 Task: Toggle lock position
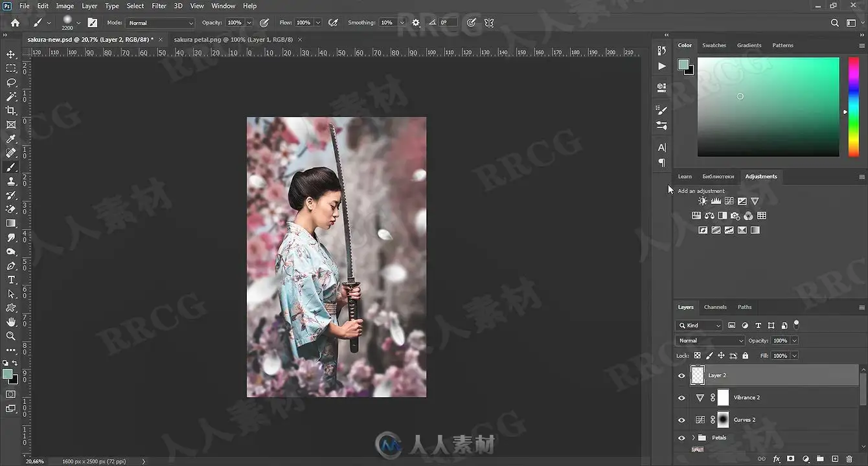(721, 355)
